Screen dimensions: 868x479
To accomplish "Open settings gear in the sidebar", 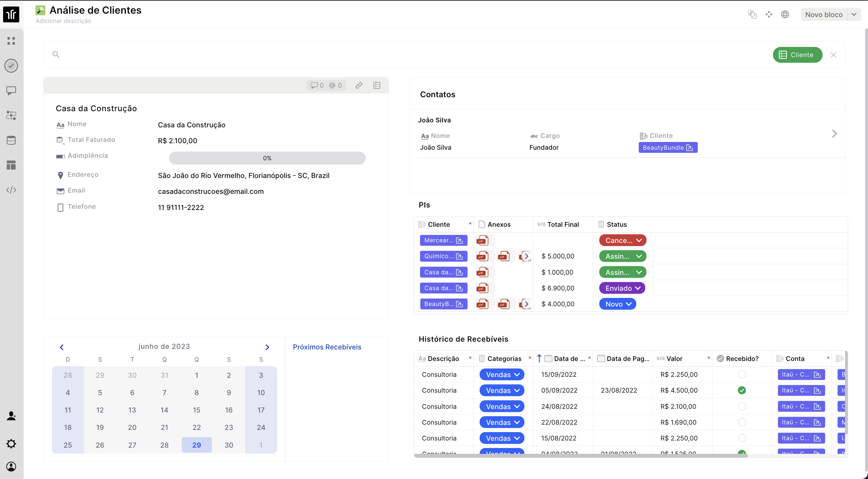I will point(11,444).
